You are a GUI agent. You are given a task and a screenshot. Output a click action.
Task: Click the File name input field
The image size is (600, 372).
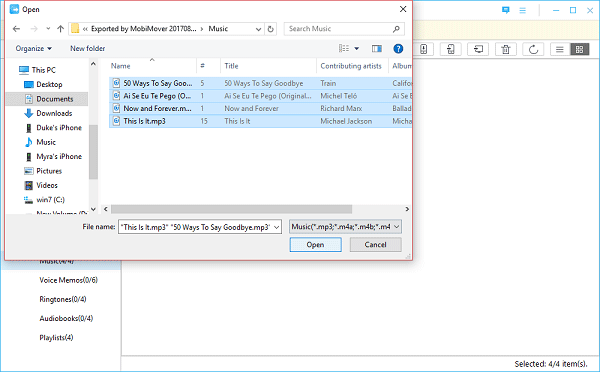pyautogui.click(x=195, y=227)
